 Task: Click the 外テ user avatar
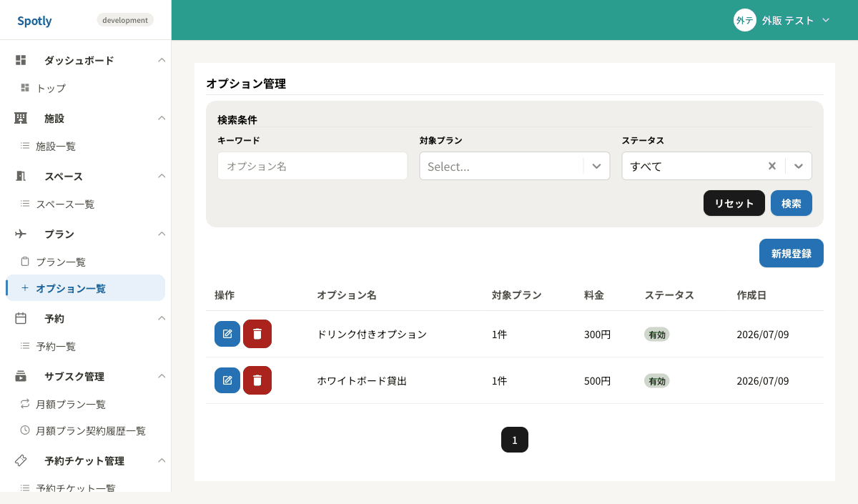tap(745, 20)
